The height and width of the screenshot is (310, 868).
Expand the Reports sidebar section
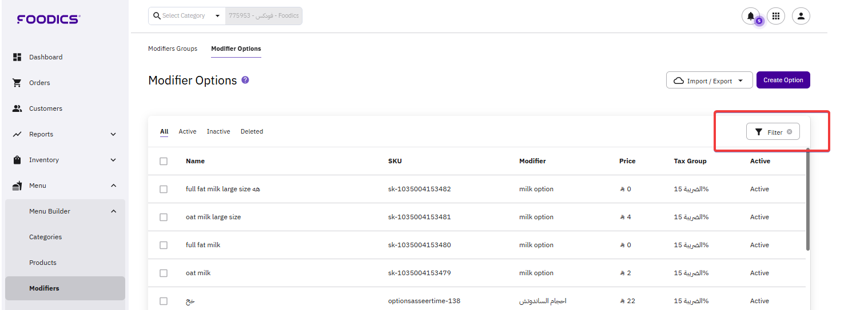[113, 134]
